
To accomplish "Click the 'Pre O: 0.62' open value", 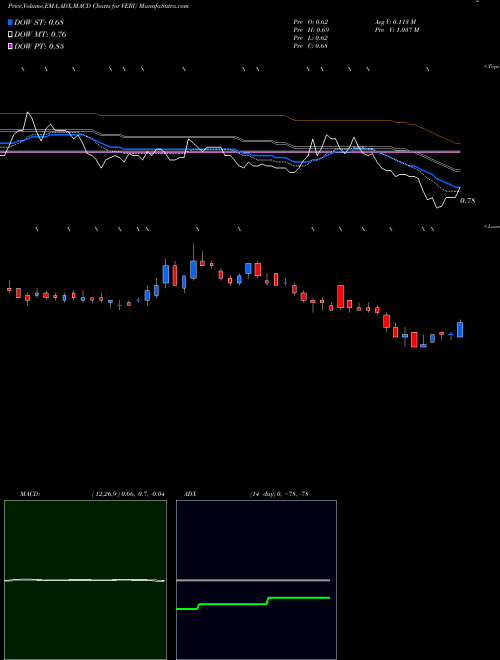I will click(311, 22).
